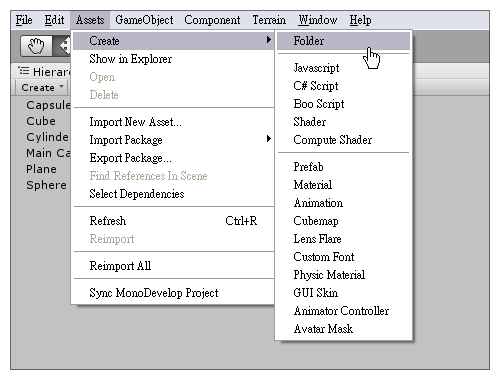The width and height of the screenshot is (500, 380).
Task: Open the GameObject menu
Action: (x=144, y=20)
